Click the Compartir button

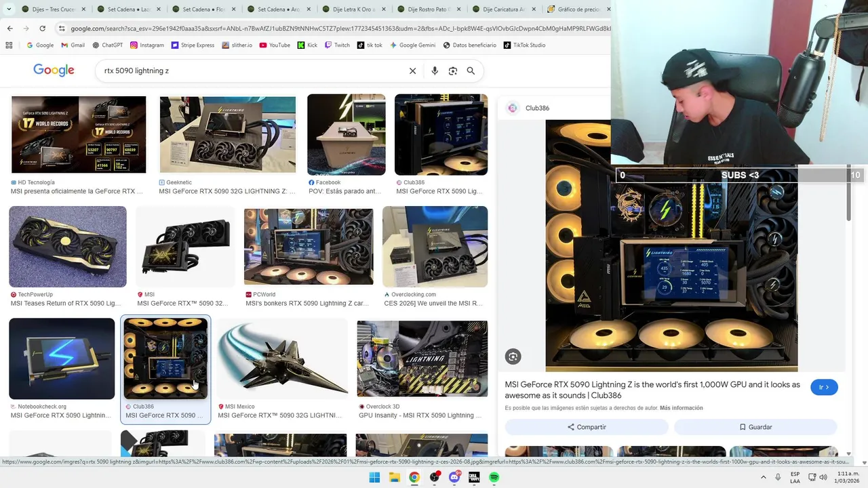coord(587,427)
